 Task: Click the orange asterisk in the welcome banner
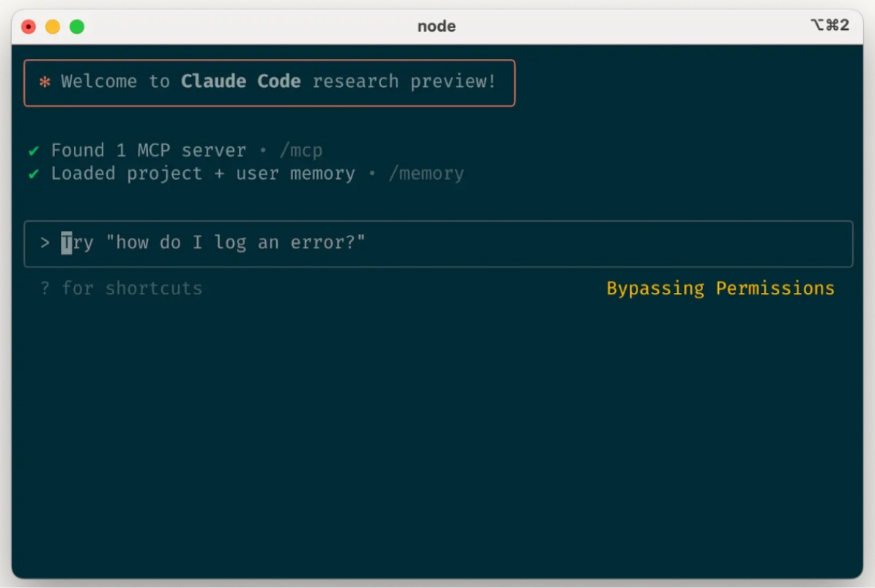[x=45, y=82]
